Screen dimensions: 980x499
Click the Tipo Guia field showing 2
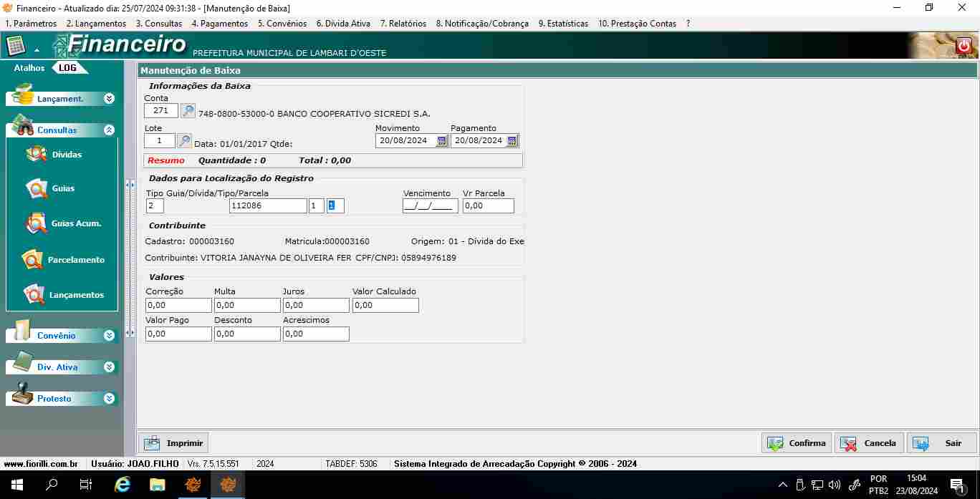point(155,206)
